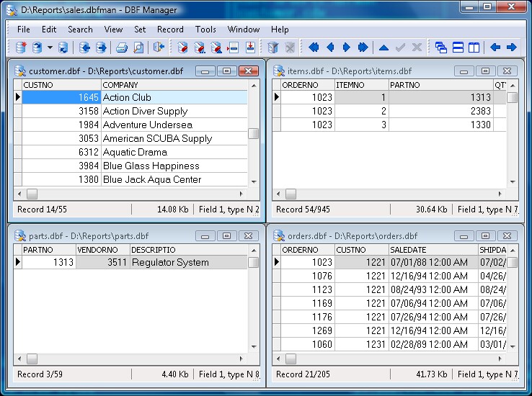Viewport: 532px width, 396px height.
Task: Open the Window menu
Action: pos(244,30)
